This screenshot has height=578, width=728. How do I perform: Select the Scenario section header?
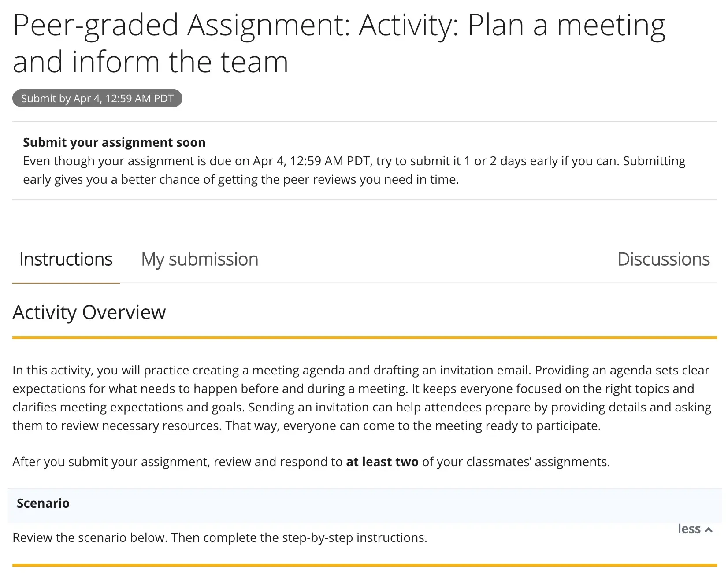[43, 503]
